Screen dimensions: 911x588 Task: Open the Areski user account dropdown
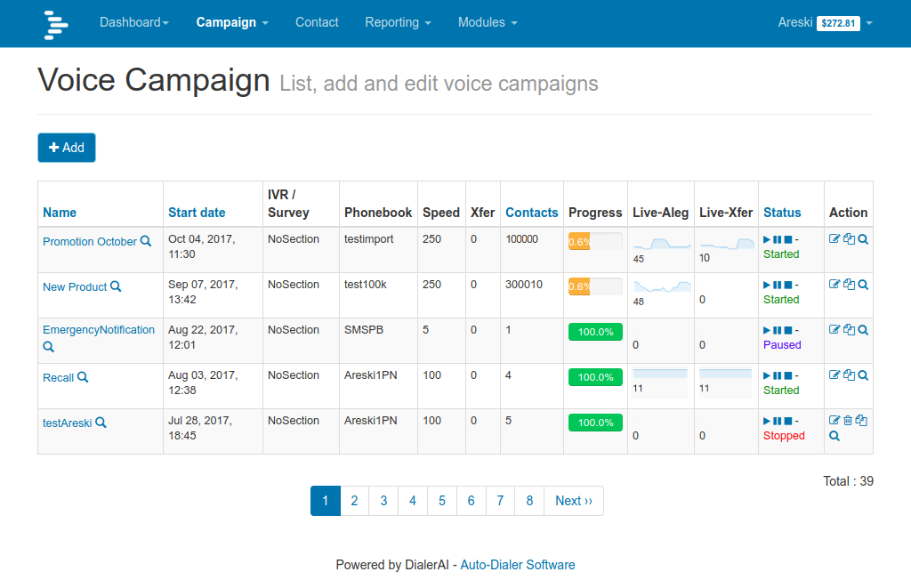(825, 22)
